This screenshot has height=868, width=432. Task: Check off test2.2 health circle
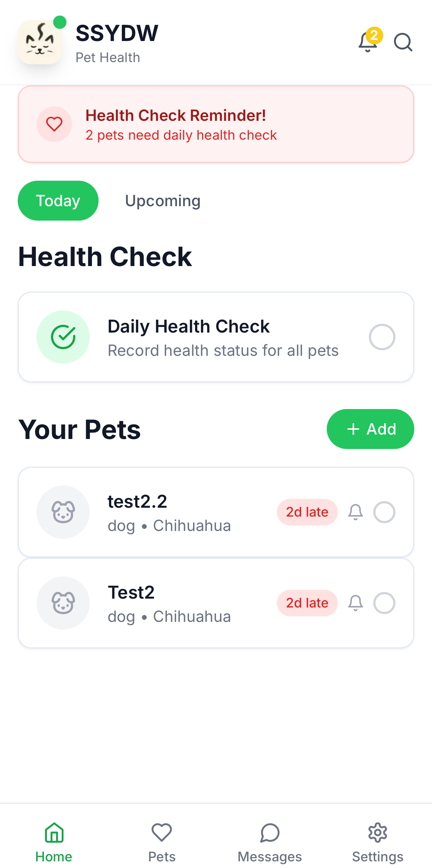384,512
